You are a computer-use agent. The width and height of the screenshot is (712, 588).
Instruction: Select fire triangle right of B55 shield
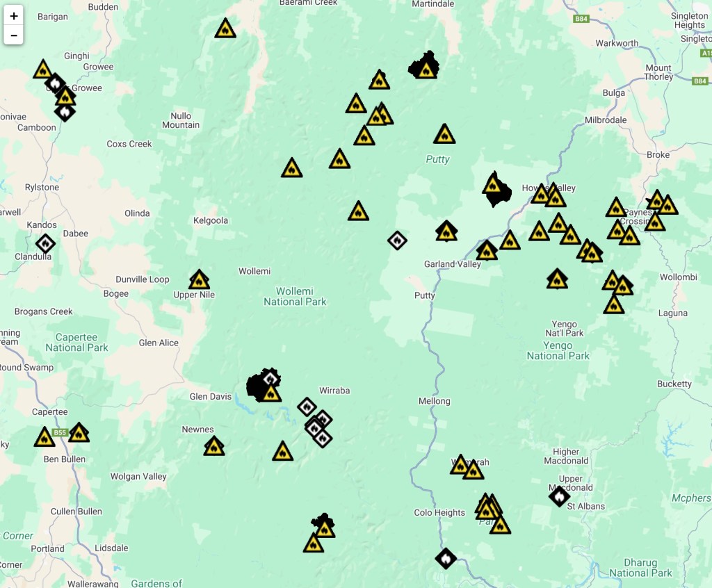79,433
